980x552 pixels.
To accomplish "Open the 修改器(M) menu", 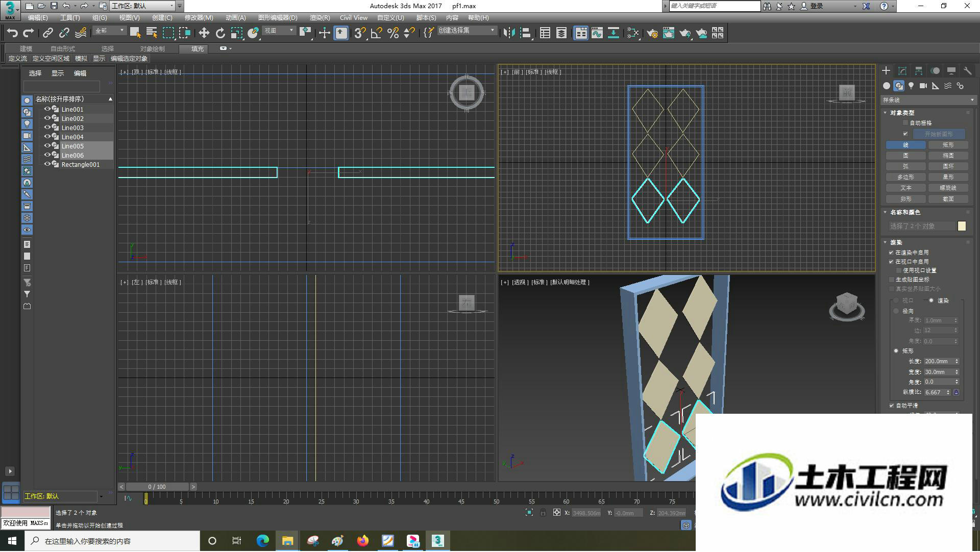I will pos(199,18).
